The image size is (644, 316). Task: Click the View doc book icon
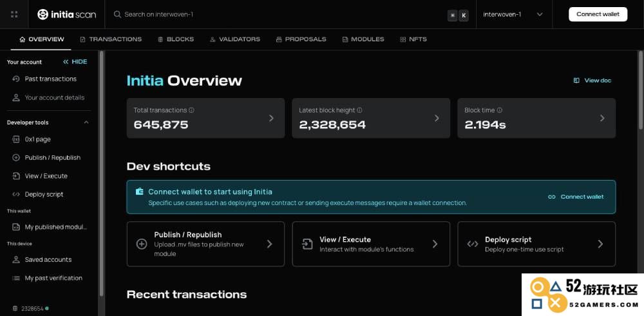[x=576, y=81]
